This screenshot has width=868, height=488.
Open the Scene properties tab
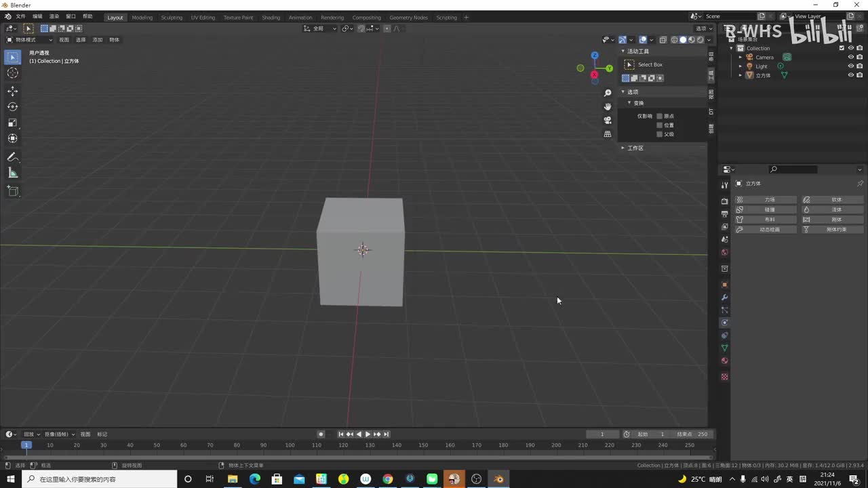point(724,239)
